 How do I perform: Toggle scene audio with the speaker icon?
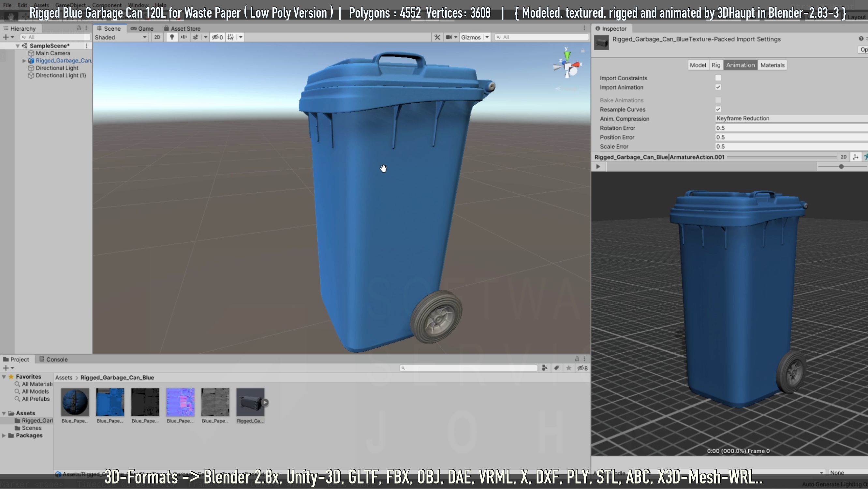tap(184, 37)
